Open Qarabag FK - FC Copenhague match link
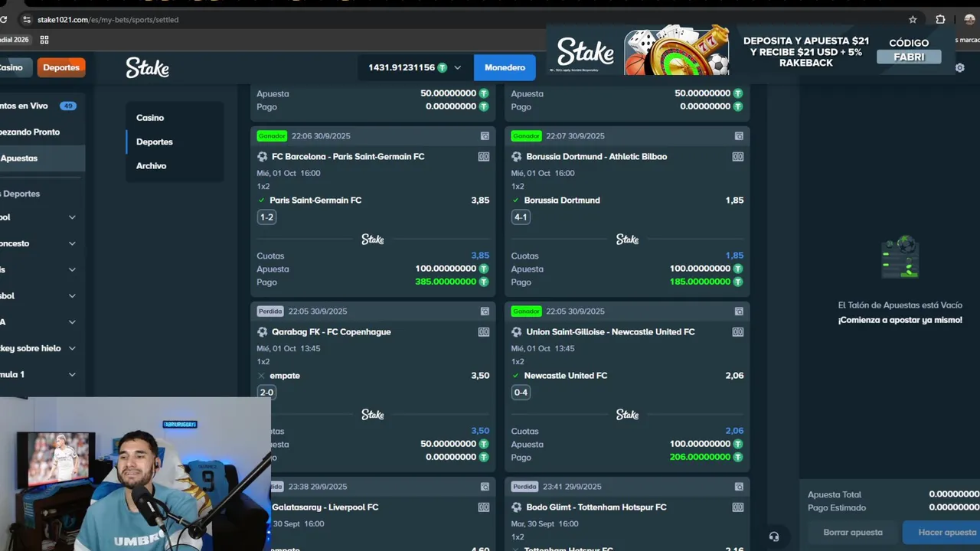 pos(332,331)
